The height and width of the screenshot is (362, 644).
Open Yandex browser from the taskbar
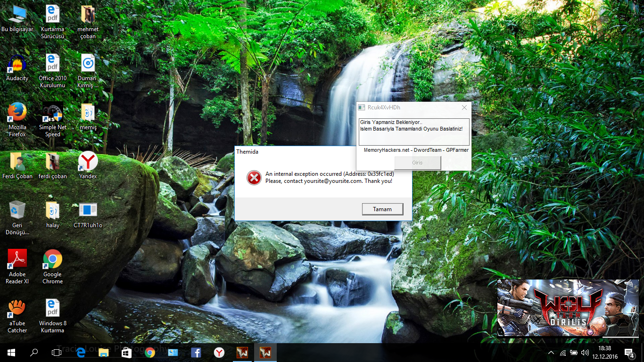219,352
